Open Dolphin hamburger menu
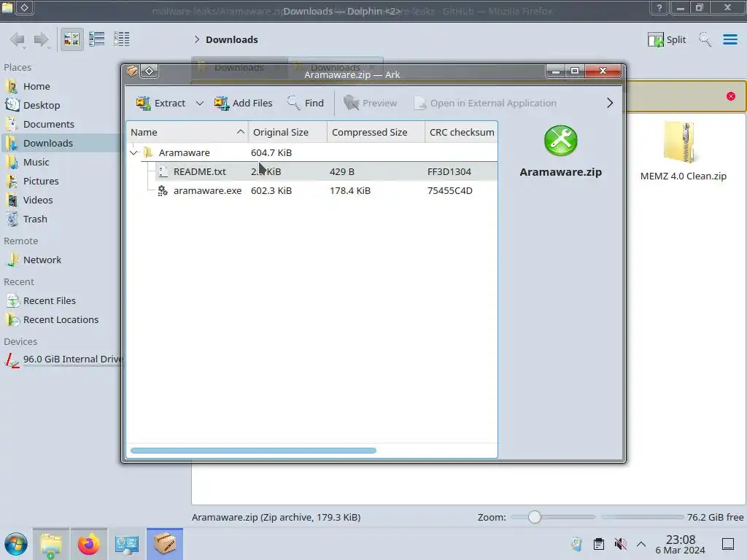 [729, 39]
